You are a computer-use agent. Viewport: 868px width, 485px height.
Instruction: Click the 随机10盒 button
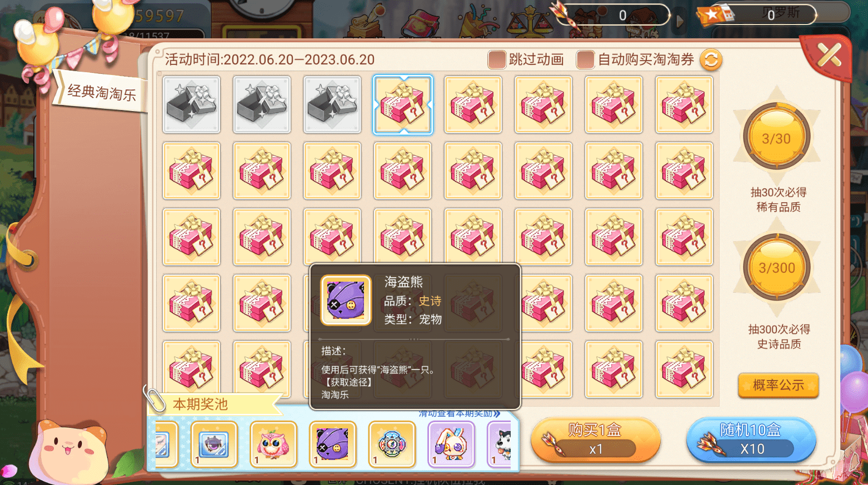751,440
